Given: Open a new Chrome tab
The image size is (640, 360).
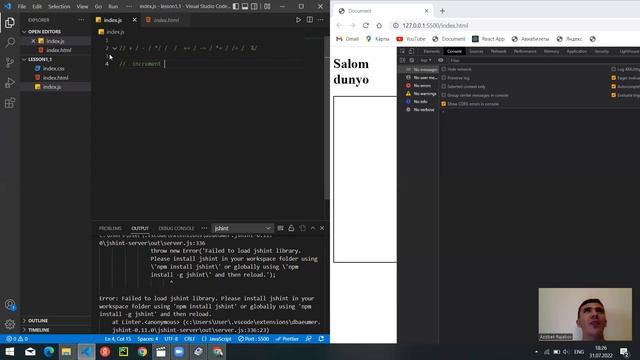Looking at the screenshot, I should point(442,11).
